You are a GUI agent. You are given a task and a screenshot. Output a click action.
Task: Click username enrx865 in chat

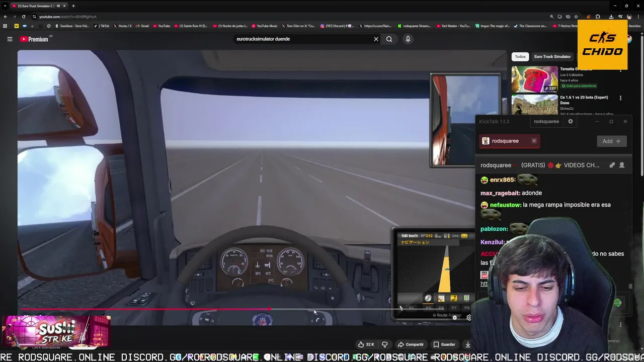click(x=502, y=180)
